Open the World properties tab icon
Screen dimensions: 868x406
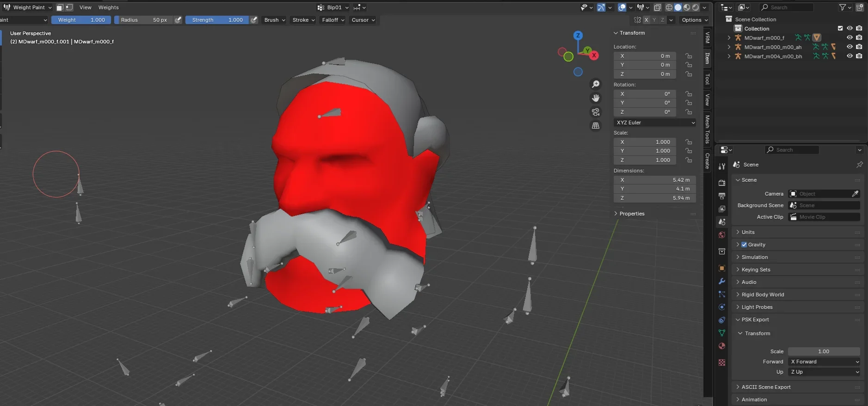[x=722, y=235]
